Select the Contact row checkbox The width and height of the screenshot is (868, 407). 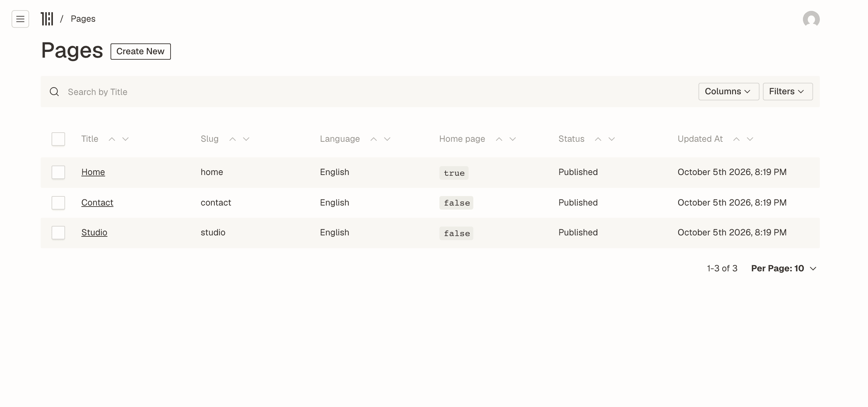(58, 203)
